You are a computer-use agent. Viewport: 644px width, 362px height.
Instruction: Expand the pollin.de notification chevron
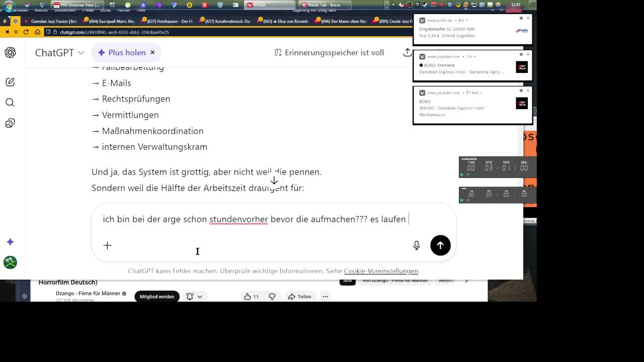tap(468, 21)
